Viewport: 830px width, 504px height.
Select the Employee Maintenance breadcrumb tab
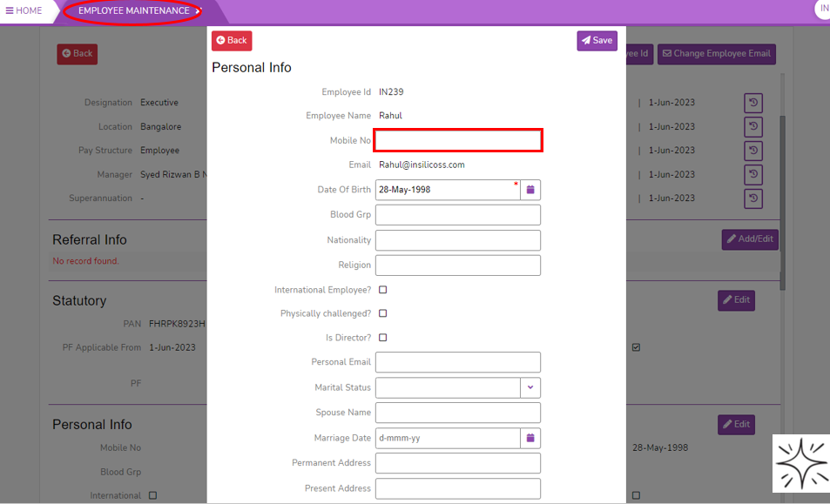pos(133,11)
